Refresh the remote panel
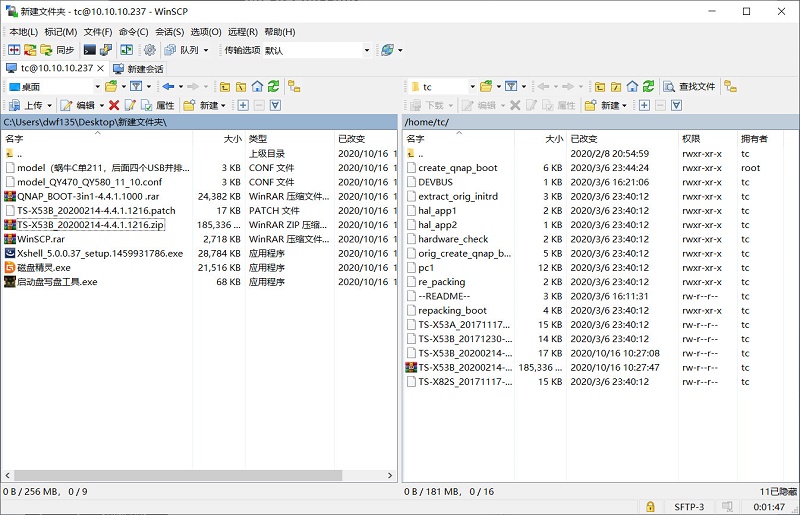The height and width of the screenshot is (515, 800). pos(648,87)
